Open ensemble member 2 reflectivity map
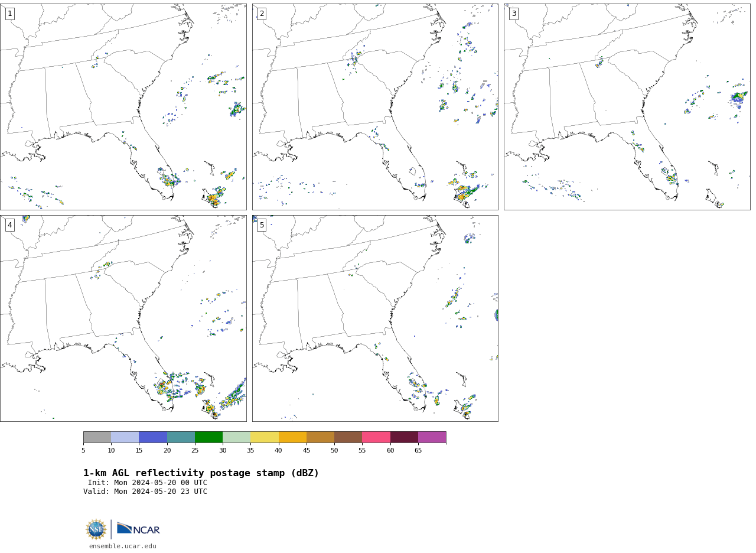This screenshot has width=756, height=553. pyautogui.click(x=375, y=107)
